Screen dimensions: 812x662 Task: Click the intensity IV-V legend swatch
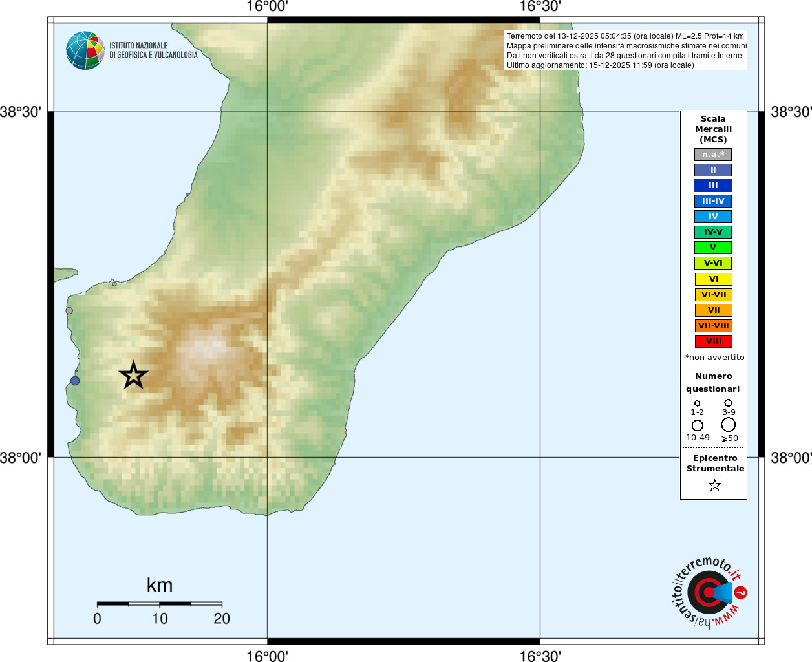tap(713, 232)
